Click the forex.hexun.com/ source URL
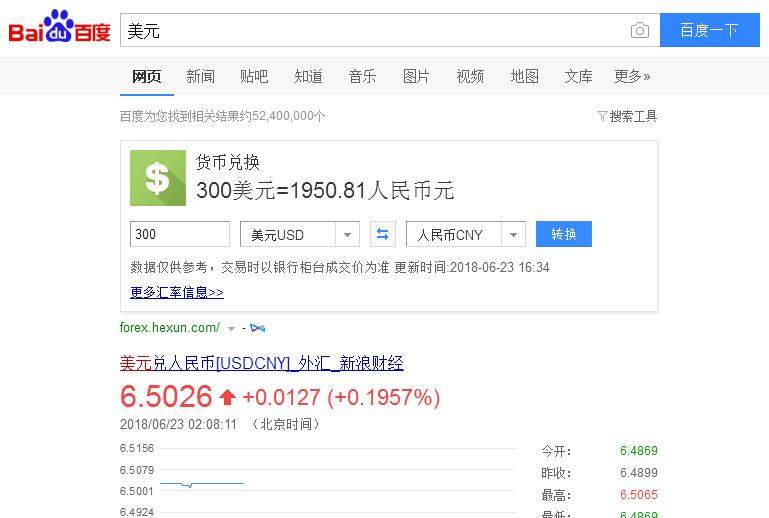 [170, 328]
